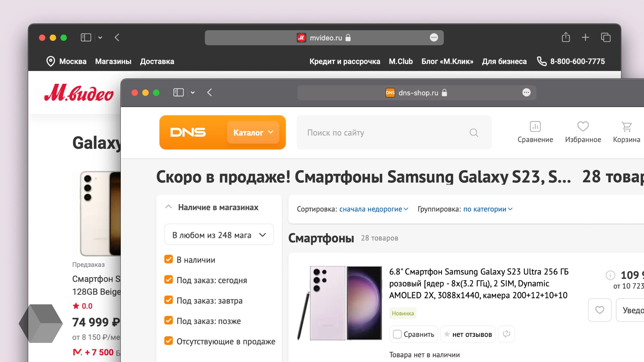Screen dimensions: 644x362
Task: Open sorting dropdown сначала недорогие
Action: pos(374,209)
